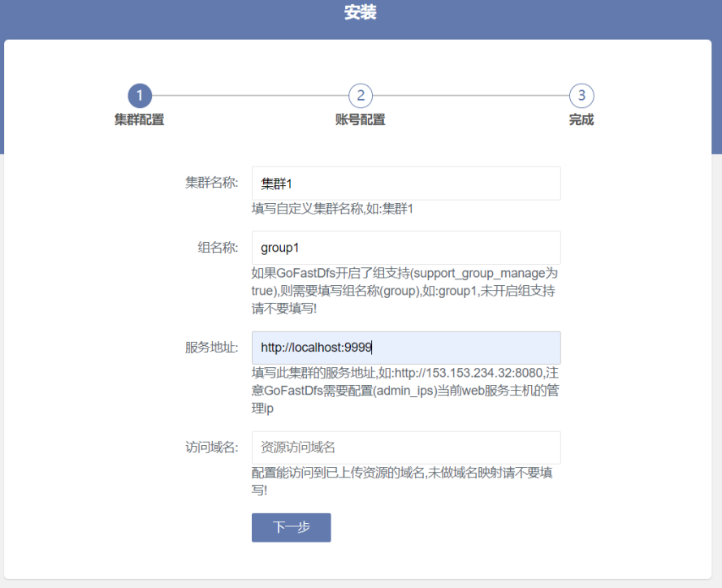Viewport: 722px width, 588px height.
Task: Click the 集群配置 step label
Action: pos(138,119)
